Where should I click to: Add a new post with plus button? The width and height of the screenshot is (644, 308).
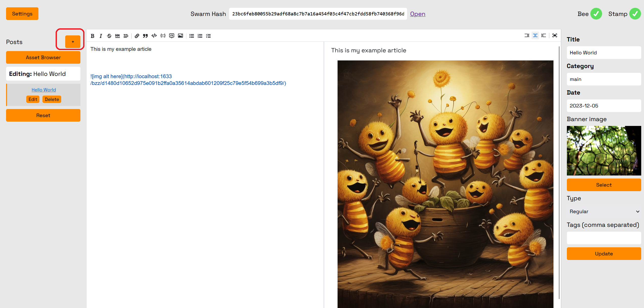pyautogui.click(x=73, y=42)
